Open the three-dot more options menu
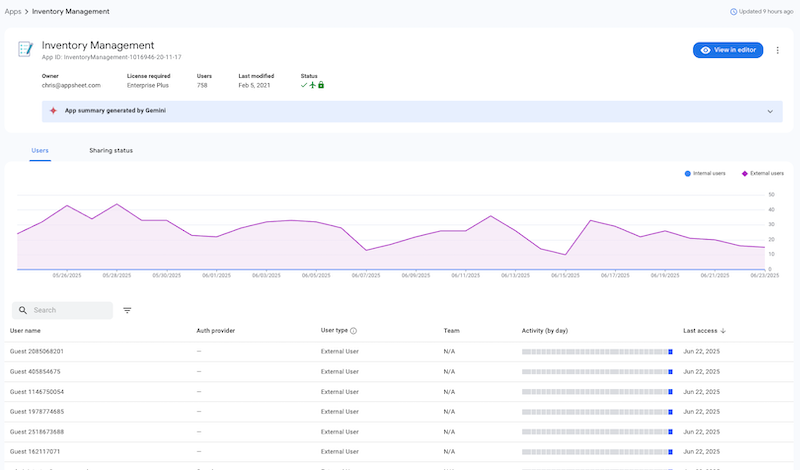Screen dimensions: 800x470 [x=778, y=50]
